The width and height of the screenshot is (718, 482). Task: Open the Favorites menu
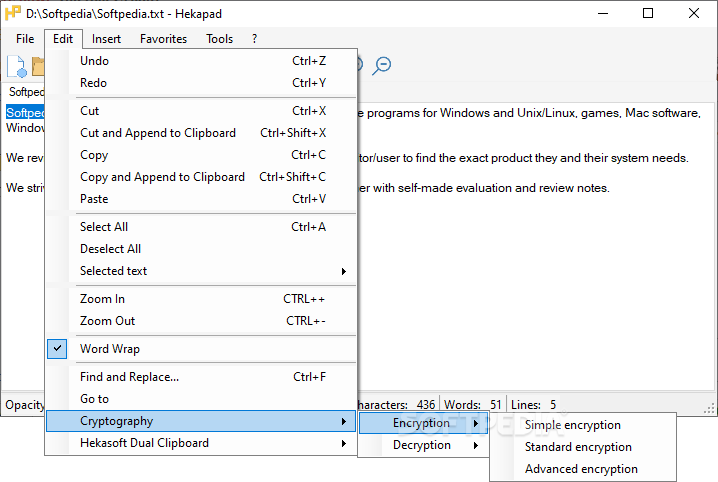coord(163,39)
